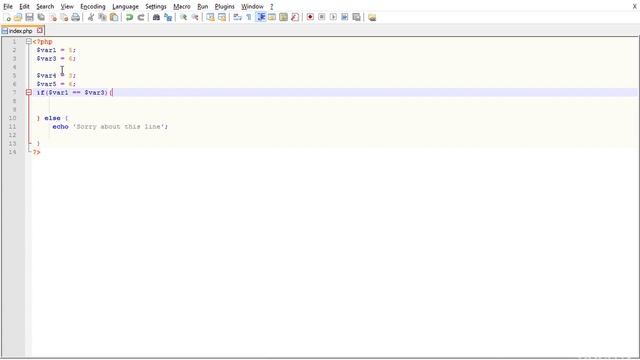Screen dimensions: 640x360
Task: Open the File menu
Action: click(x=8, y=7)
